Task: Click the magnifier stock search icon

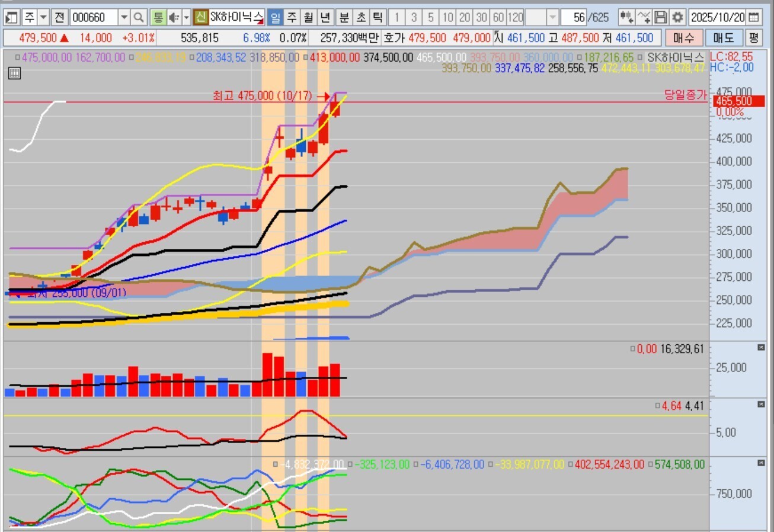Action: click(138, 17)
